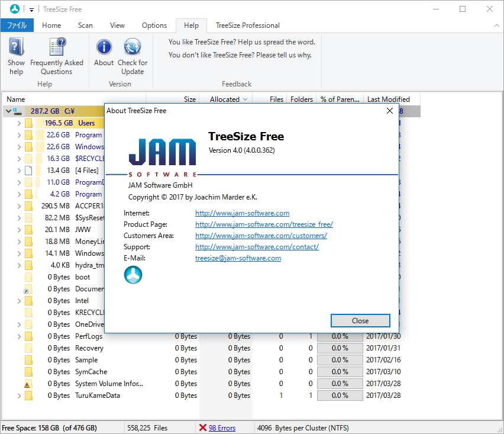Click the [4 Files] file icon

point(28,171)
